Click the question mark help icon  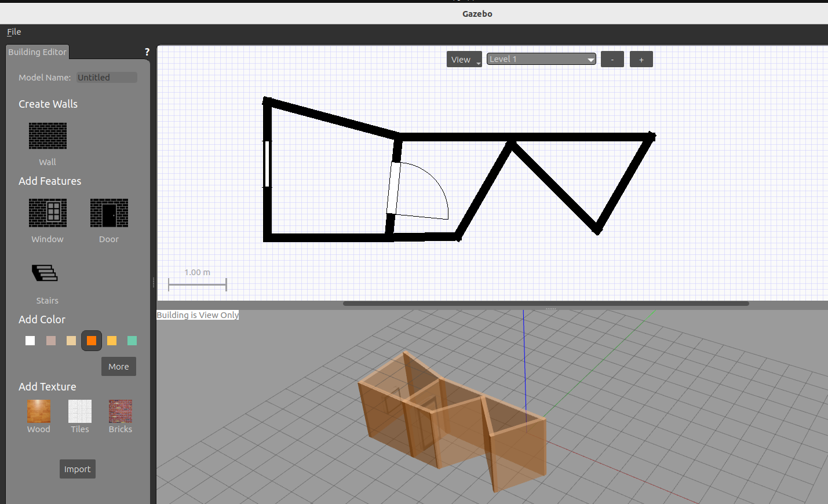[x=147, y=52]
